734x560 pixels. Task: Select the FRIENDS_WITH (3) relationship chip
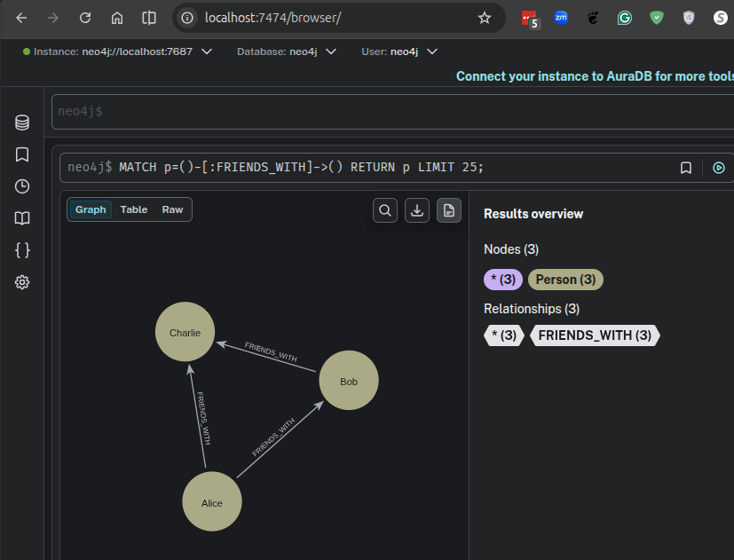point(595,335)
